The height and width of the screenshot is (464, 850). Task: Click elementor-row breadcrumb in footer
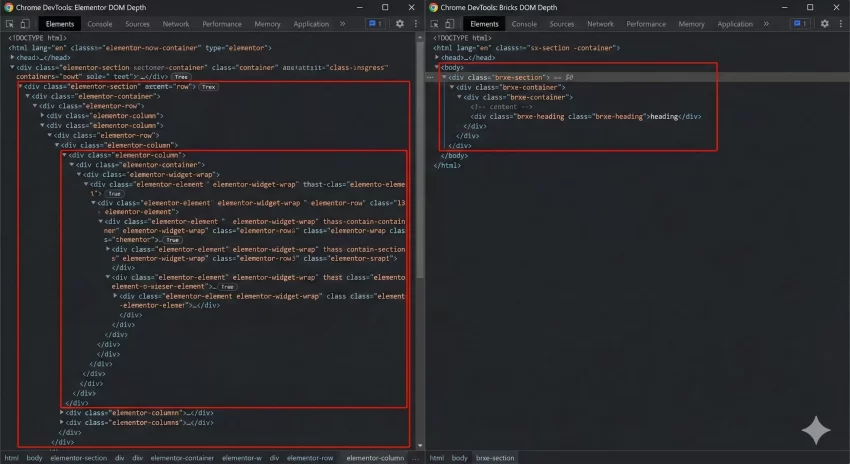click(x=310, y=458)
